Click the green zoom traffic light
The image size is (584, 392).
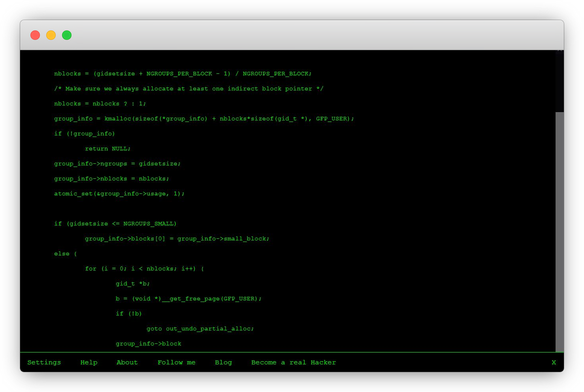pos(66,35)
